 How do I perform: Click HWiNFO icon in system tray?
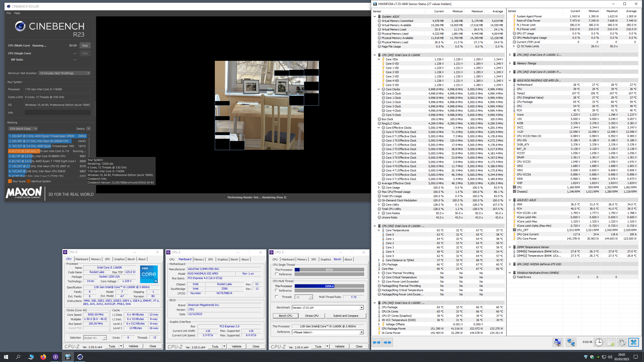(586, 357)
